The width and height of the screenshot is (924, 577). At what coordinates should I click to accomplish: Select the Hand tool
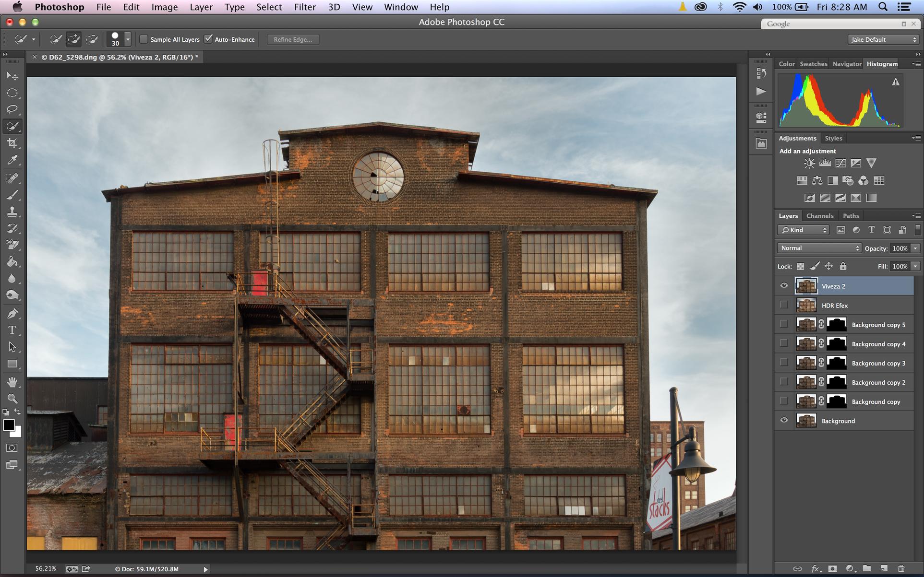pyautogui.click(x=12, y=382)
